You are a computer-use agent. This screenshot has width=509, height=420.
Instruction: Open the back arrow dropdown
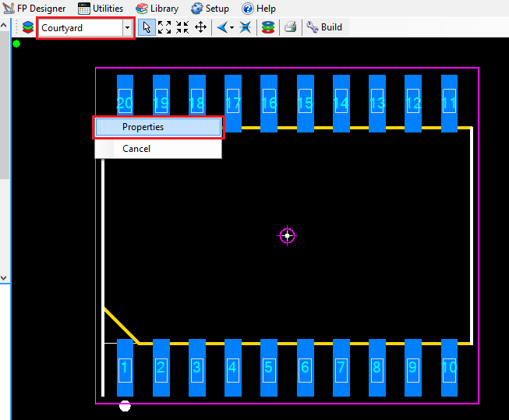pyautogui.click(x=232, y=28)
